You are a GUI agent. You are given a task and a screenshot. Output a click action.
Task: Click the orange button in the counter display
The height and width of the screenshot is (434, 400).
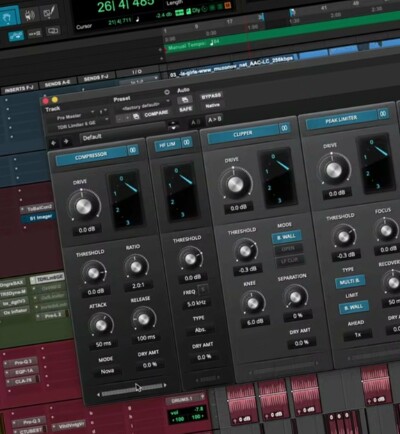(228, 5)
